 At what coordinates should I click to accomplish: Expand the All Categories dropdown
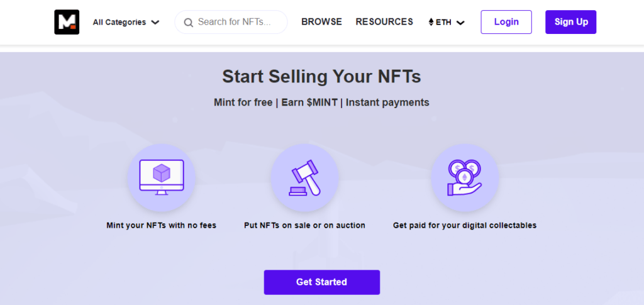click(x=126, y=22)
